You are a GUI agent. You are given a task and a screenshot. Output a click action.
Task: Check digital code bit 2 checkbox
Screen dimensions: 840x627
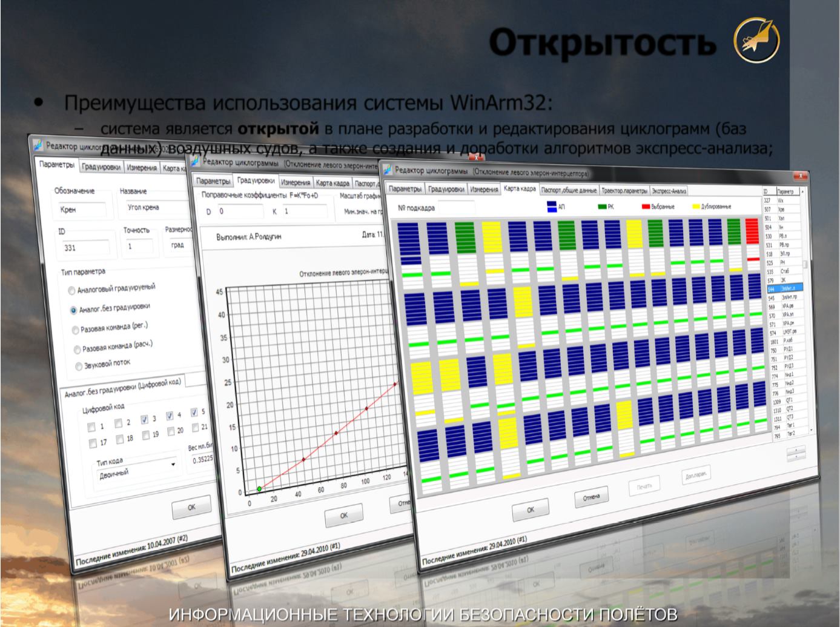[119, 423]
